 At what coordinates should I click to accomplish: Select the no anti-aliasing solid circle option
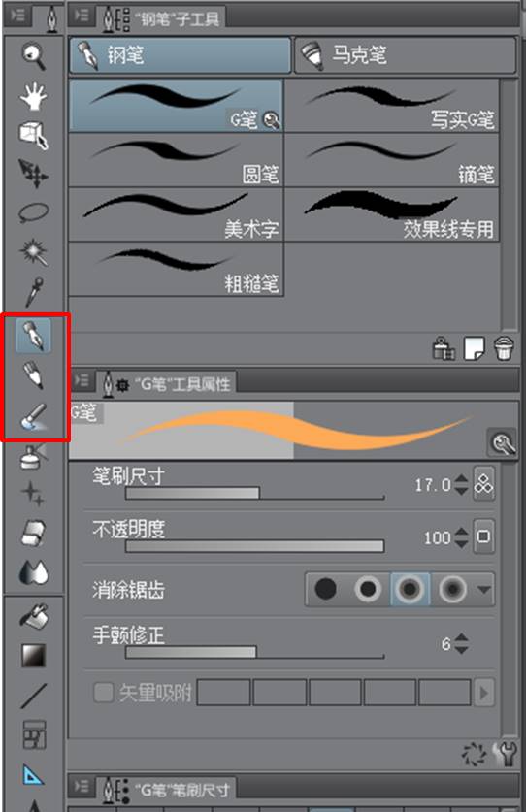tap(326, 589)
